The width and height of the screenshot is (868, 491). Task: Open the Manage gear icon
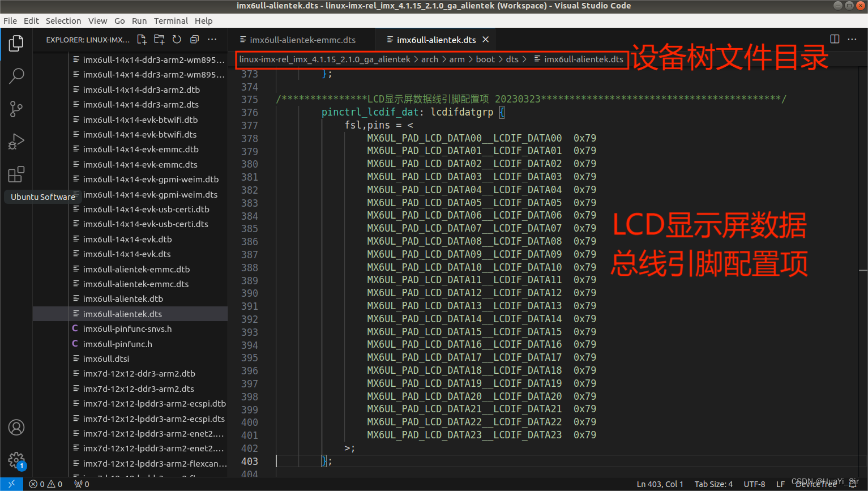coord(16,460)
